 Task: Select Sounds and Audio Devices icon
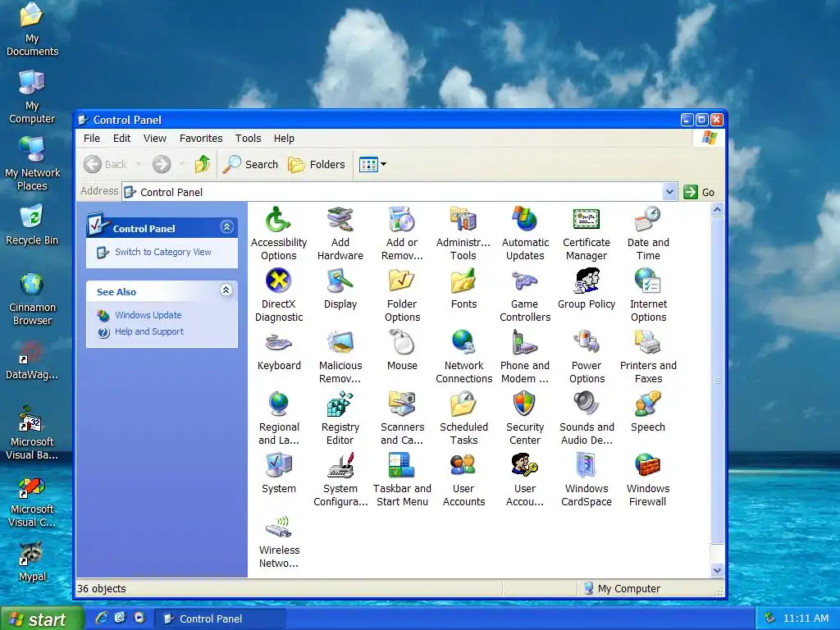587,404
